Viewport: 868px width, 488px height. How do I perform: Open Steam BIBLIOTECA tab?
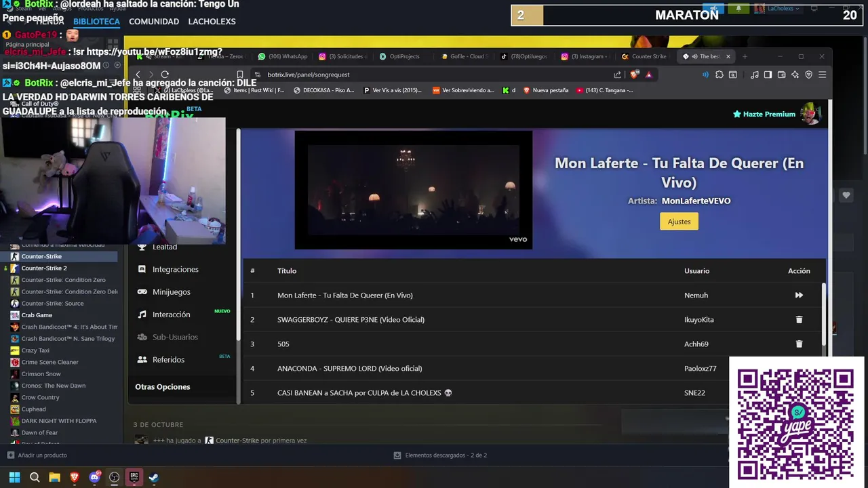tap(96, 22)
